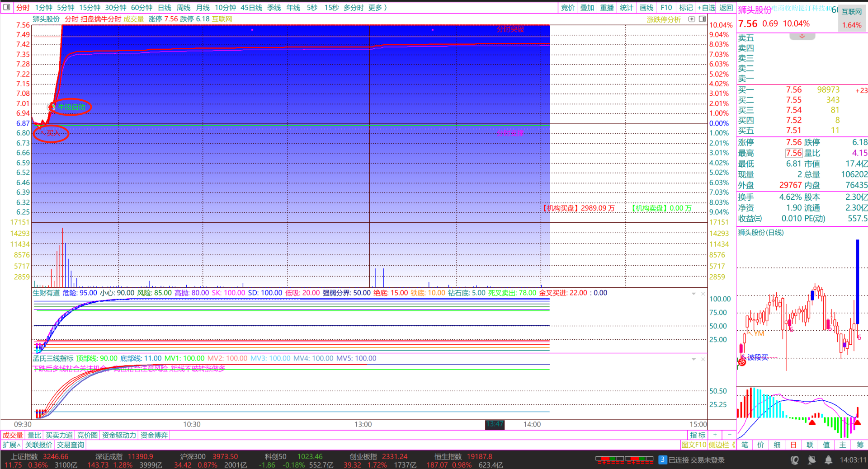The width and height of the screenshot is (868, 469).
Task: Click the 重播 replay button
Action: (x=607, y=8)
